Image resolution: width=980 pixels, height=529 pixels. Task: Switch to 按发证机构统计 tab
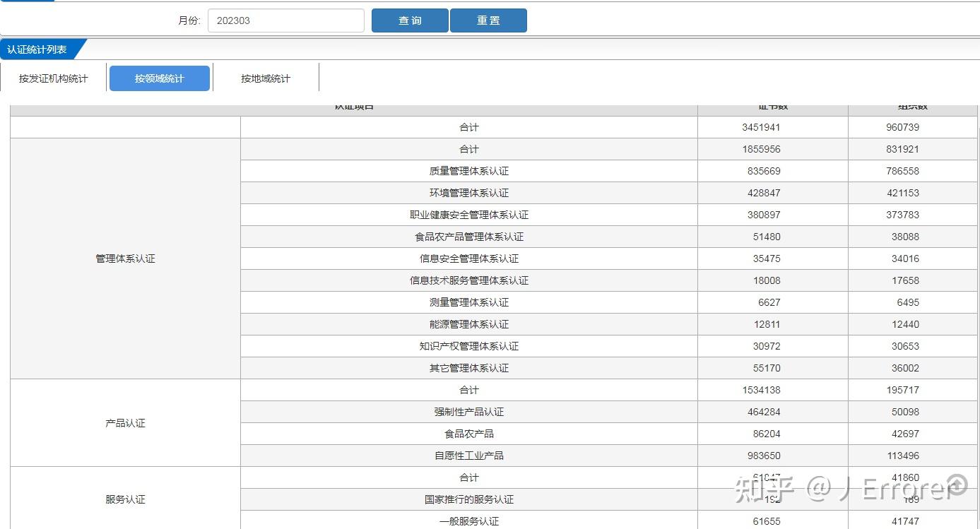54,78
